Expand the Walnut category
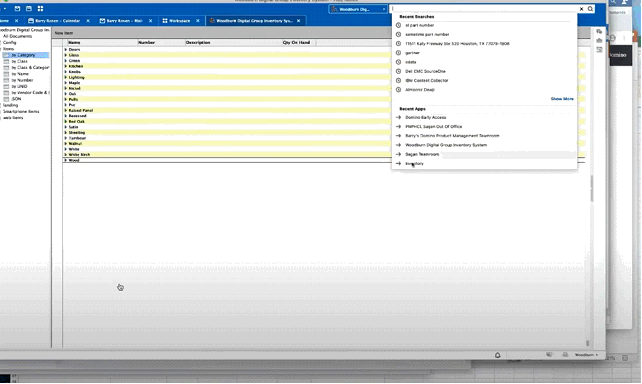Image resolution: width=642 pixels, height=384 pixels. (x=66, y=144)
